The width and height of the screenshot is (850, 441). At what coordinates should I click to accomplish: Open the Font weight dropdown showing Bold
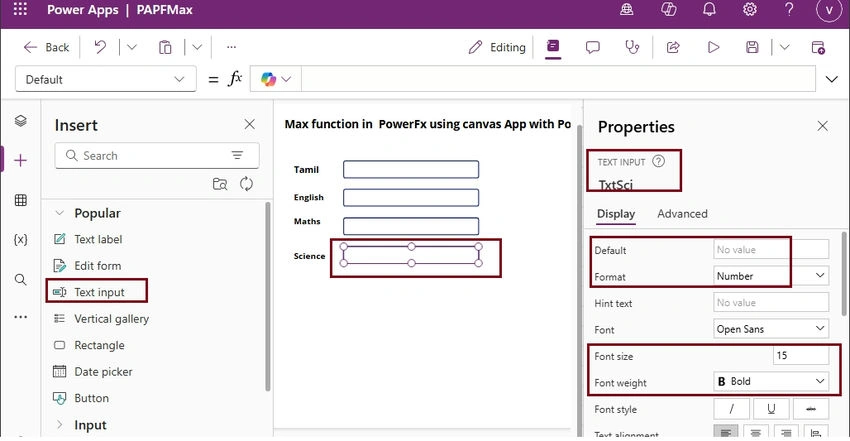click(x=771, y=381)
